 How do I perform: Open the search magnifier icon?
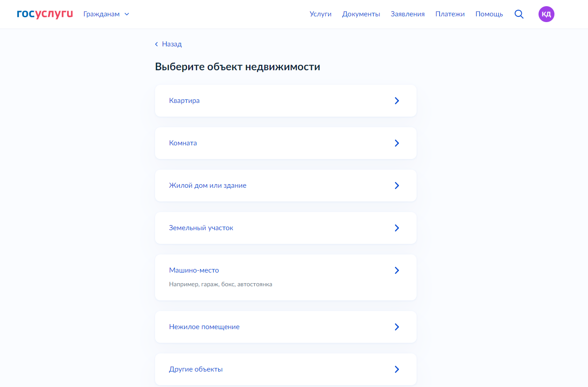[x=519, y=14]
